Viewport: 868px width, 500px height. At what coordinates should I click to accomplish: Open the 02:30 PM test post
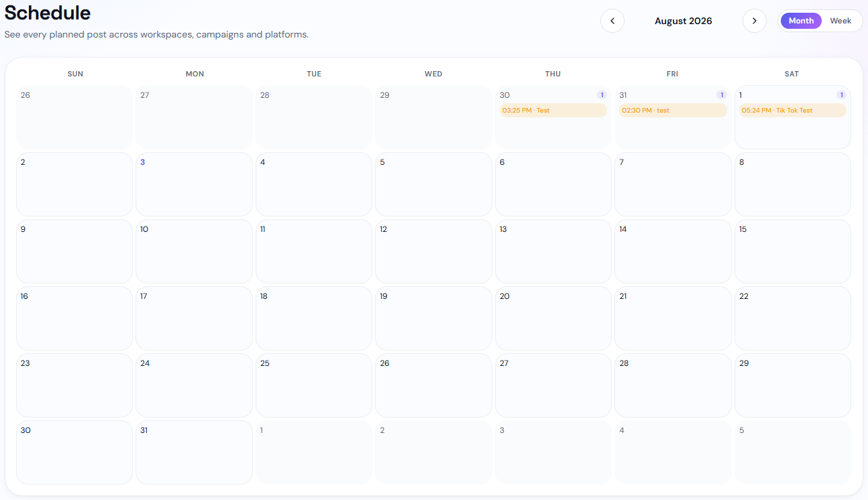tap(673, 111)
